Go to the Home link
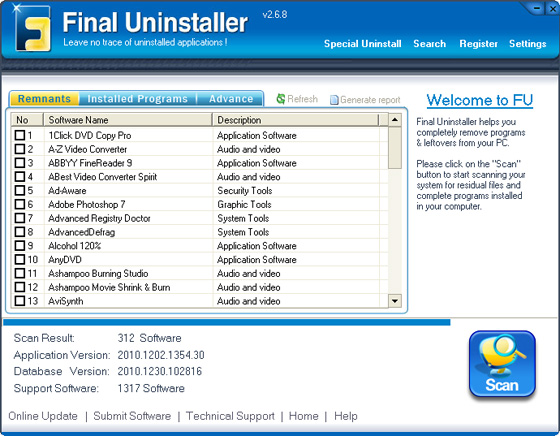Image resolution: width=560 pixels, height=436 pixels. coord(304,416)
